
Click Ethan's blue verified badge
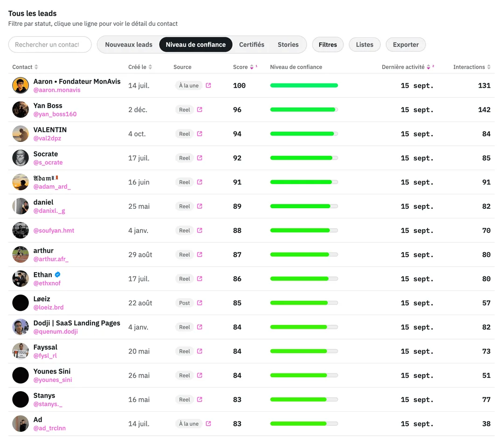coord(57,275)
